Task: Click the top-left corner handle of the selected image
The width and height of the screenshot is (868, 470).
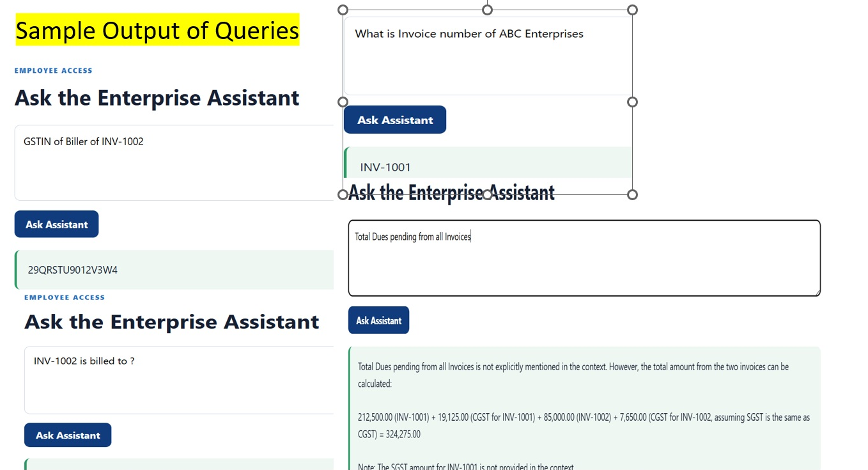Action: tap(343, 10)
